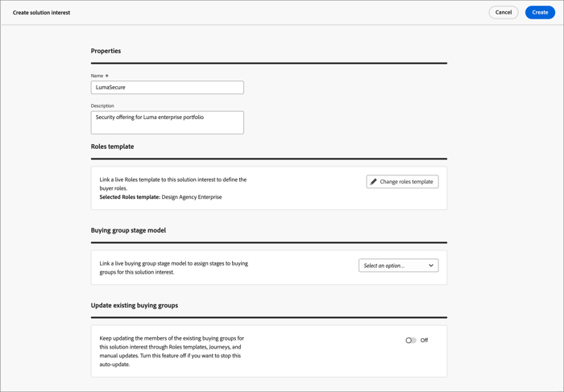Click inside the Description text area

point(168,122)
